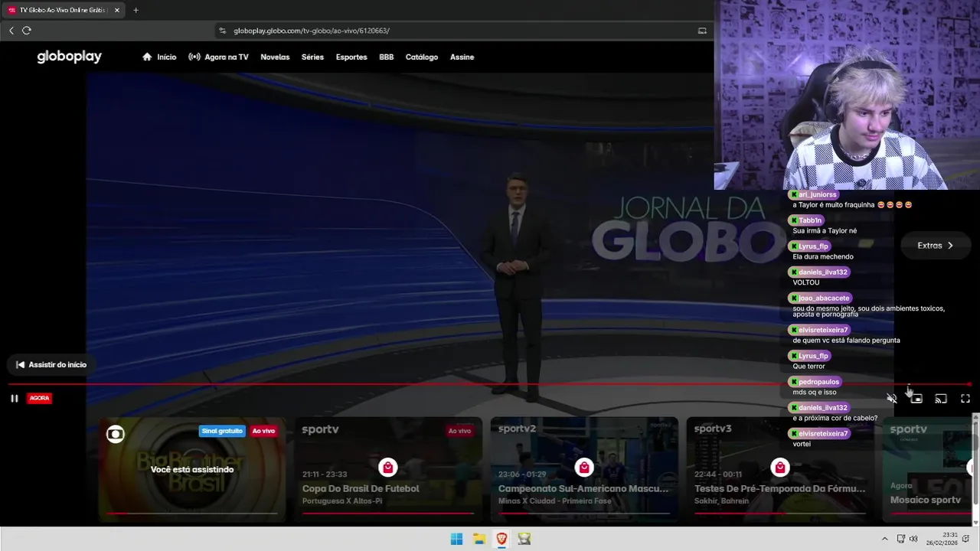The image size is (980, 551).
Task: Go to Início home icon
Action: [147, 57]
